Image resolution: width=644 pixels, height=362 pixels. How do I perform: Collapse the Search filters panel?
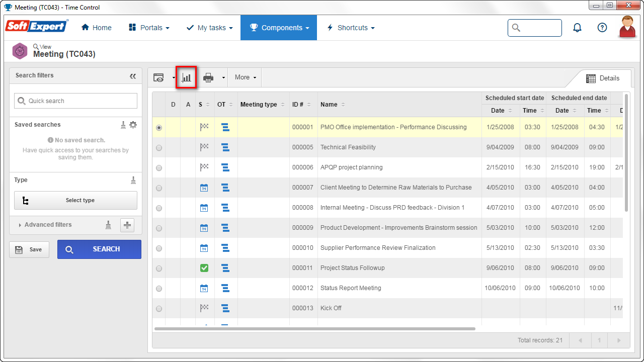[x=133, y=76]
